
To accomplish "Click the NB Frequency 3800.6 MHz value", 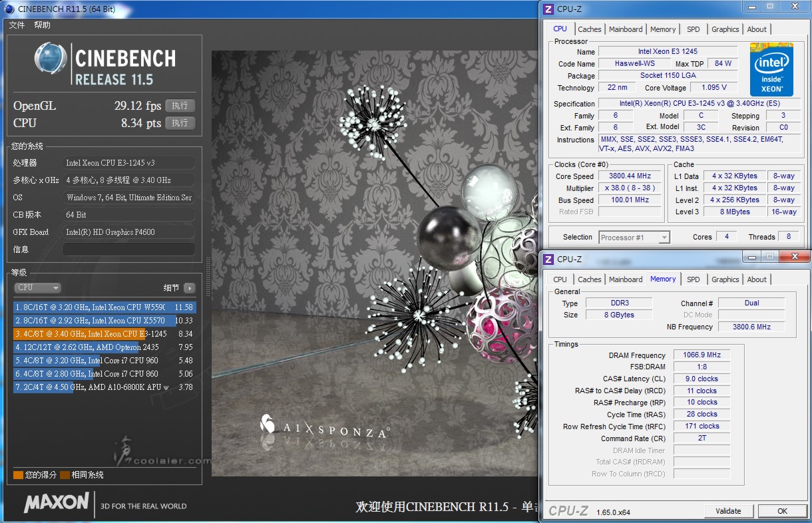I will tap(751, 327).
